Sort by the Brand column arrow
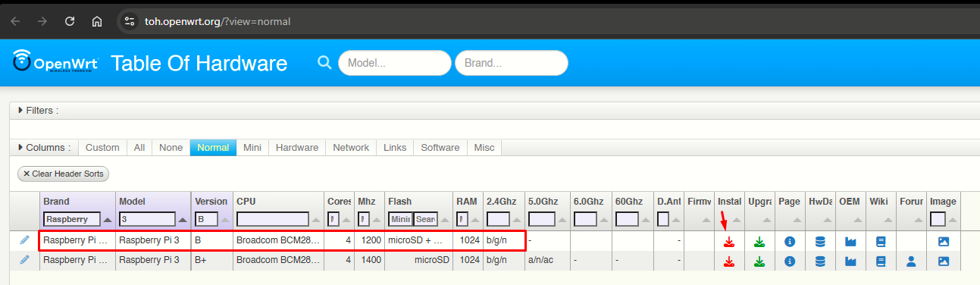Screen dimensions: 980x285 tap(107, 219)
